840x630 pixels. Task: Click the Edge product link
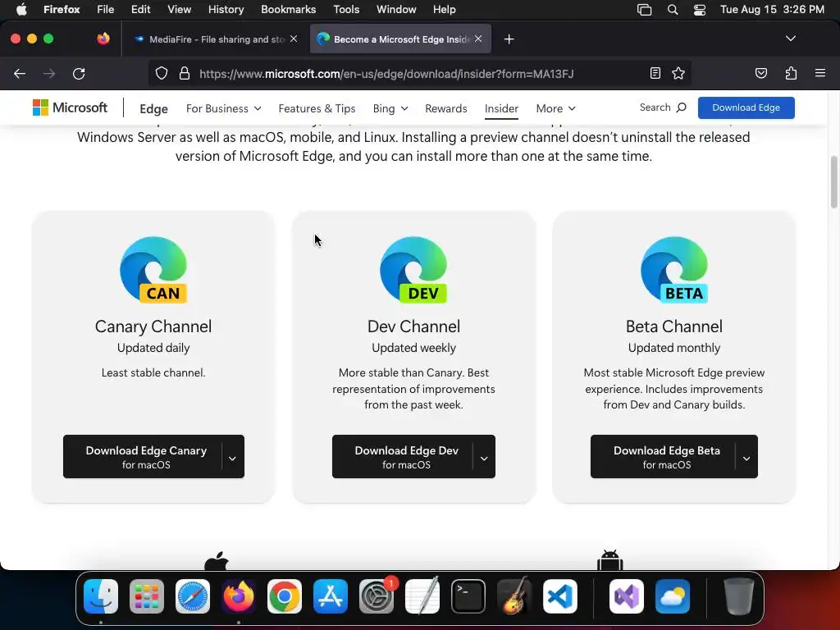click(153, 109)
